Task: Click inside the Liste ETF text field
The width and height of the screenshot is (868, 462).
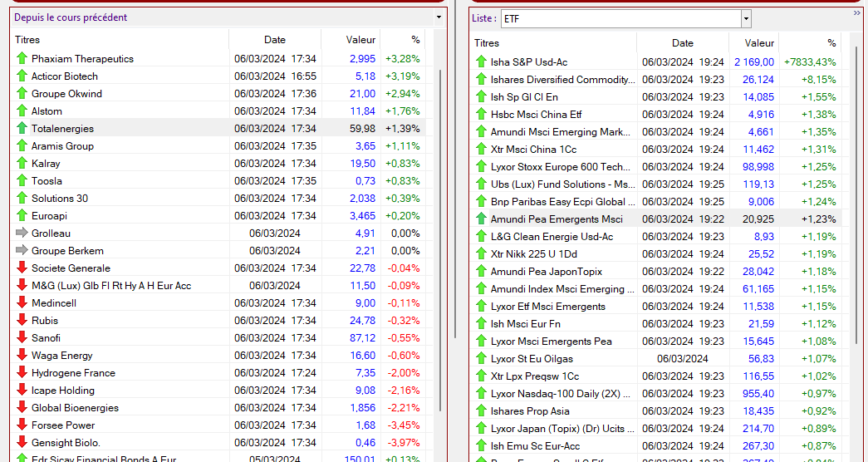Action: click(631, 18)
